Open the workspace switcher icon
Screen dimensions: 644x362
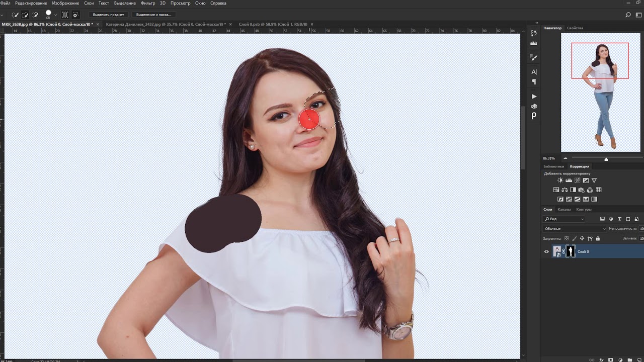tap(638, 15)
